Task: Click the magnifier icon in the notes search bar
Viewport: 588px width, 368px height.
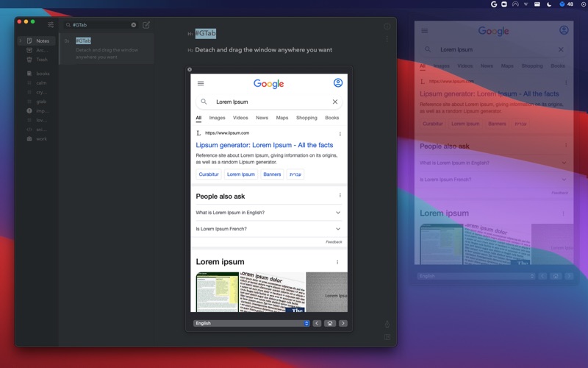Action: tap(68, 25)
